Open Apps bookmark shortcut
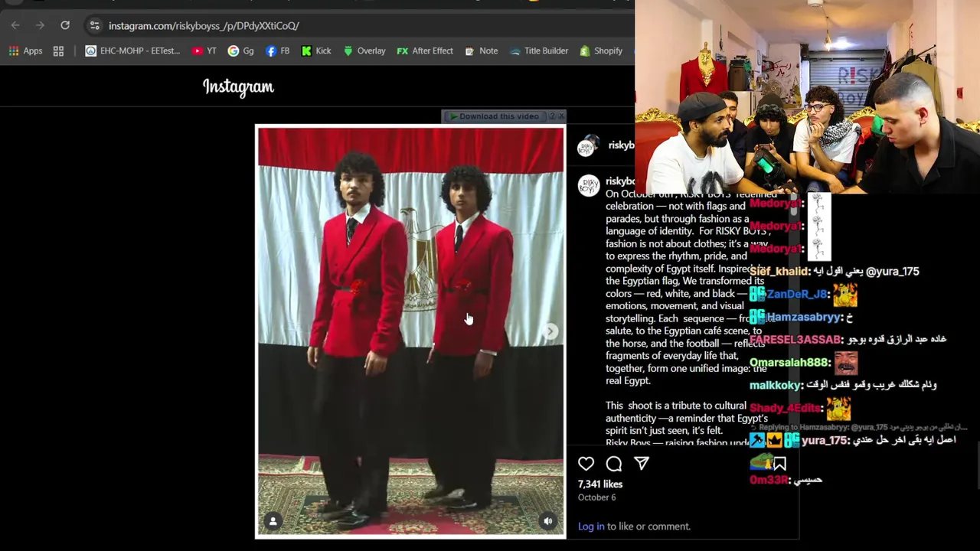The image size is (980, 551). click(x=25, y=51)
